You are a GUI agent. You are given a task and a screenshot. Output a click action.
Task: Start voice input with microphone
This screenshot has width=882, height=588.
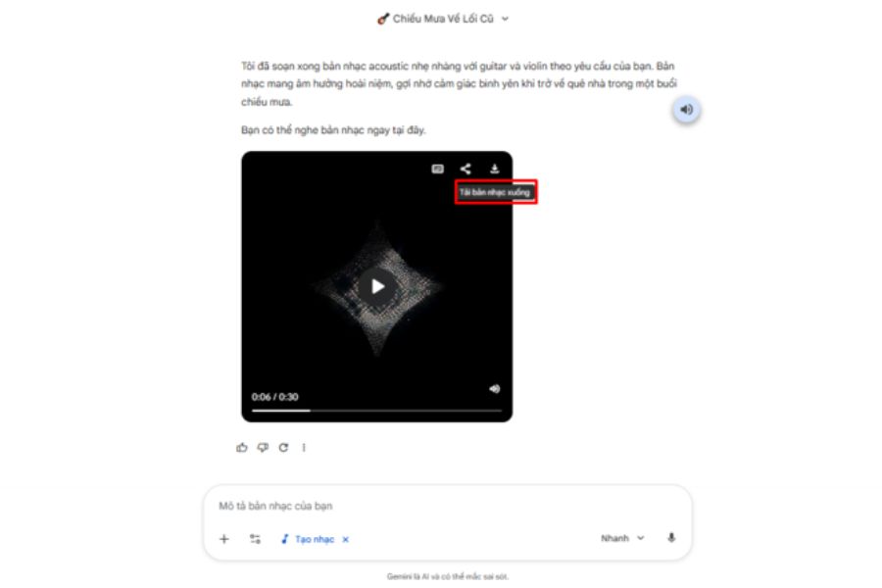coord(671,538)
